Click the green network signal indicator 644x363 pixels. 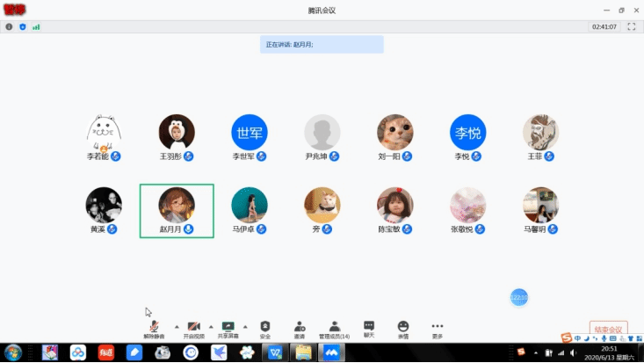point(36,26)
